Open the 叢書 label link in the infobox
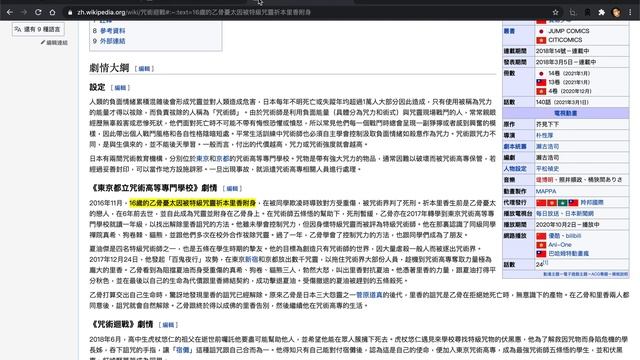The image size is (640, 360). (509, 31)
